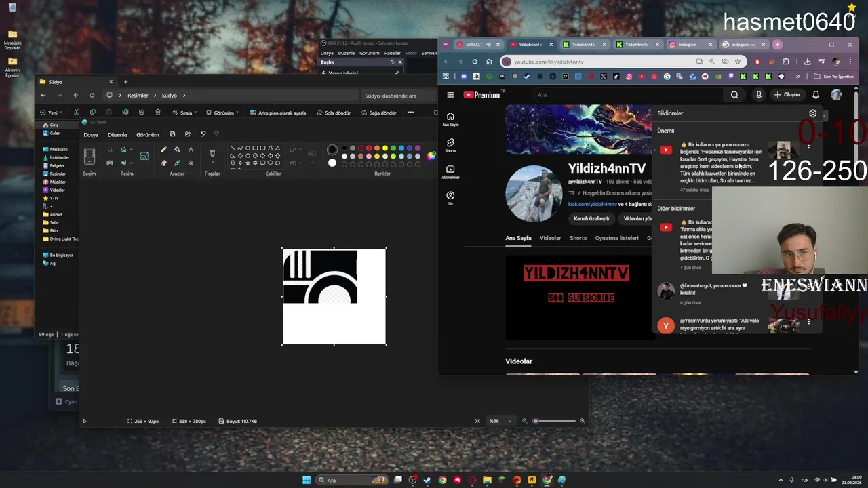The image size is (868, 488).
Task: Click the Oluştur create button
Action: tap(787, 95)
